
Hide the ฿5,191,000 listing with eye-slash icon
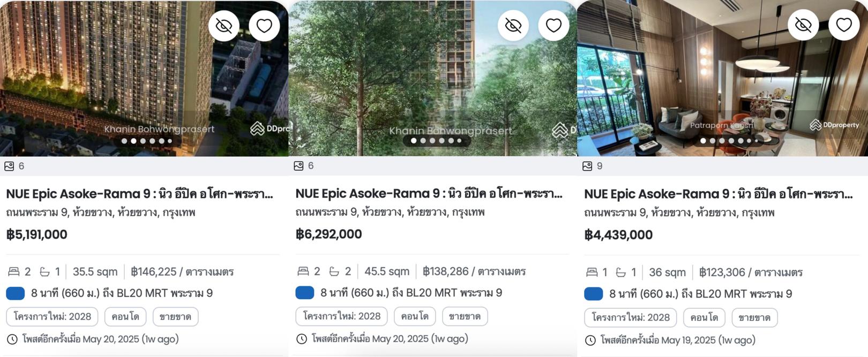pos(224,26)
